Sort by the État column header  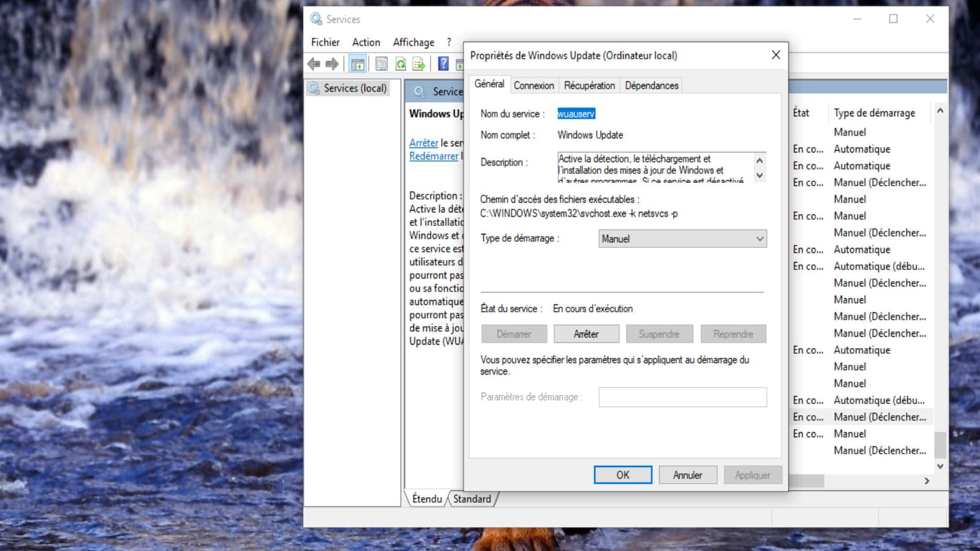pos(801,113)
